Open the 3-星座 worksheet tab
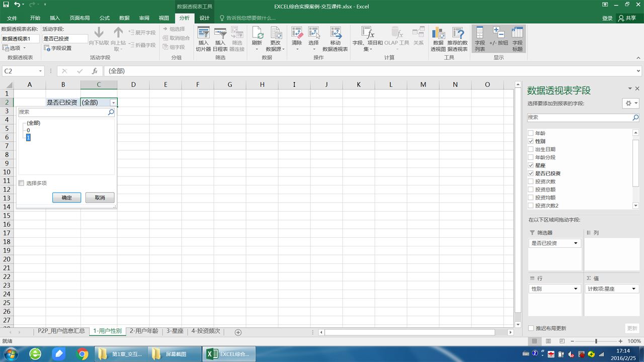Screen dimensions: 644x362 tap(175, 331)
